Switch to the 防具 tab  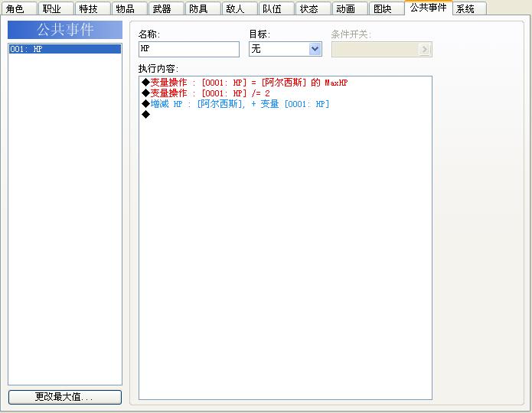pyautogui.click(x=203, y=8)
